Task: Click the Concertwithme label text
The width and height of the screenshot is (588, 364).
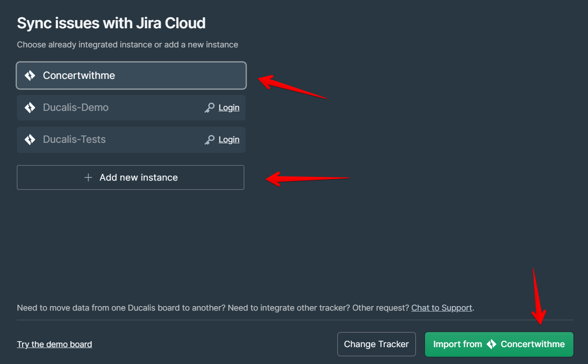Action: click(79, 75)
